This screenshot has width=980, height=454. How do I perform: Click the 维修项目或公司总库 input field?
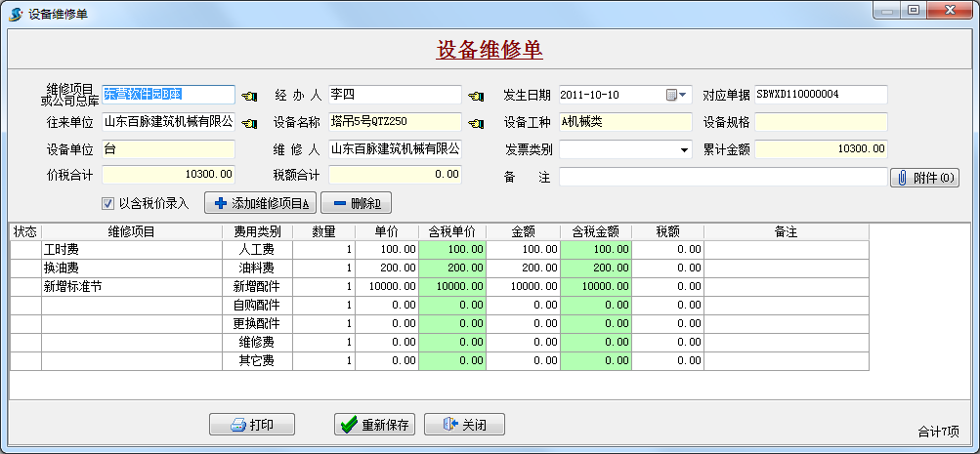pyautogui.click(x=169, y=95)
